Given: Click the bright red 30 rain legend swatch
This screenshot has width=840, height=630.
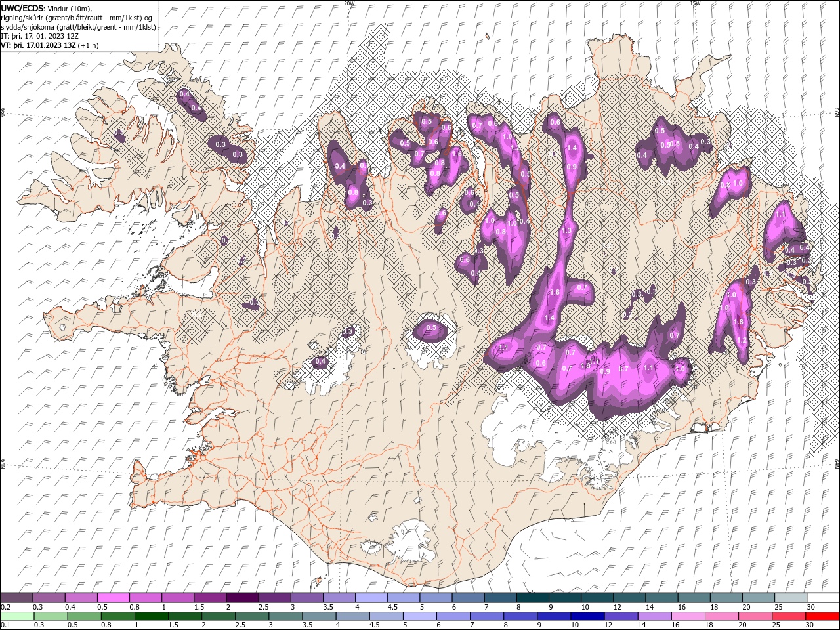Looking at the screenshot, I should click(822, 616).
